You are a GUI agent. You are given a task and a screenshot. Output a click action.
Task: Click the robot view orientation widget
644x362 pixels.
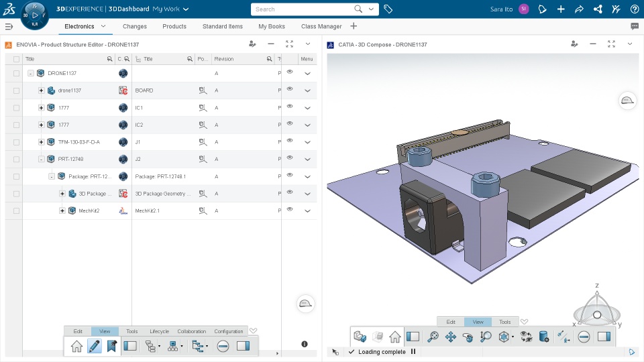point(597,314)
